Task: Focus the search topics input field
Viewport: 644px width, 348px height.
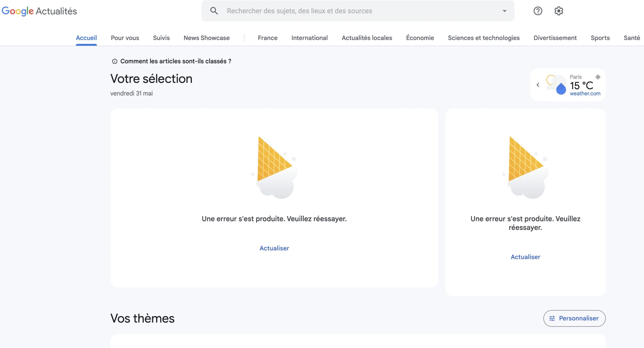Action: pyautogui.click(x=358, y=11)
